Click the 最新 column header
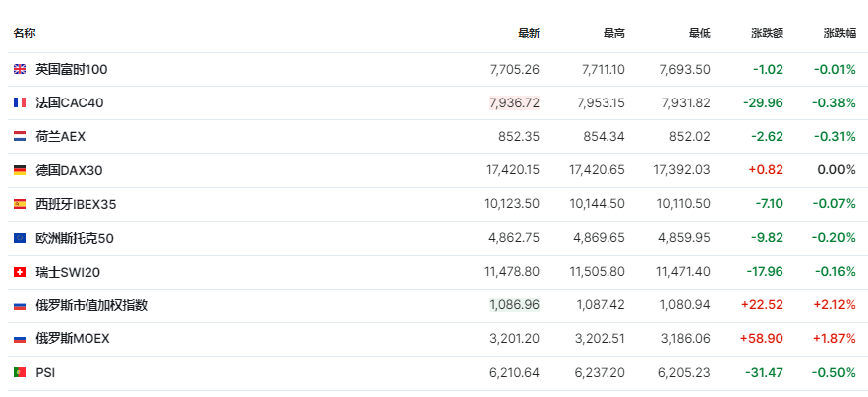Image resolution: width=868 pixels, height=397 pixels. pyautogui.click(x=529, y=33)
